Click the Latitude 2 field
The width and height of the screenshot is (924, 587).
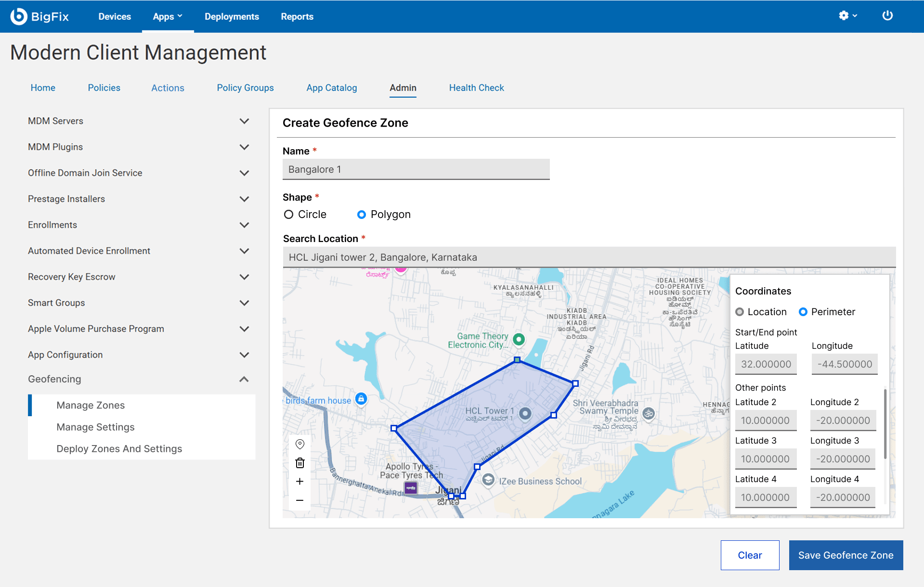pyautogui.click(x=766, y=421)
